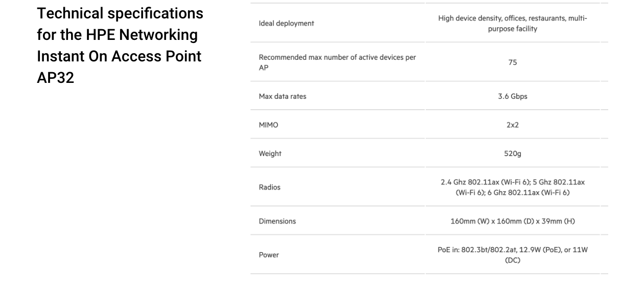Select the "Weight" row label
This screenshot has height=307, width=644.
[x=270, y=153]
